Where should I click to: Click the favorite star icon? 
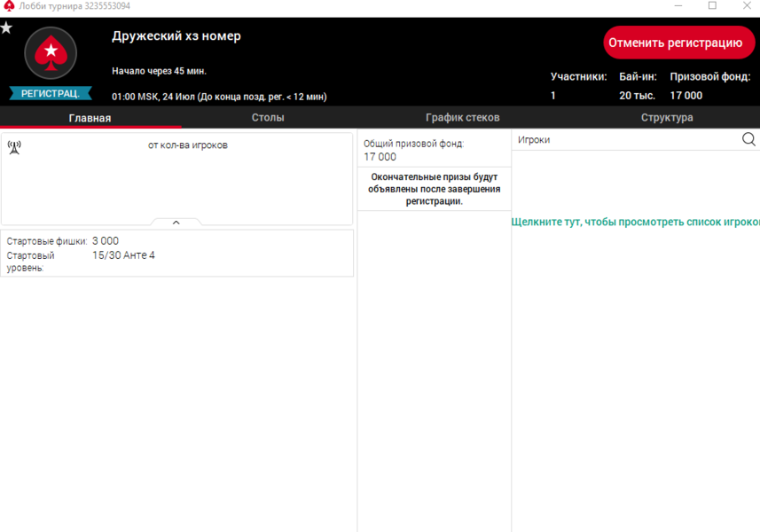[6, 27]
